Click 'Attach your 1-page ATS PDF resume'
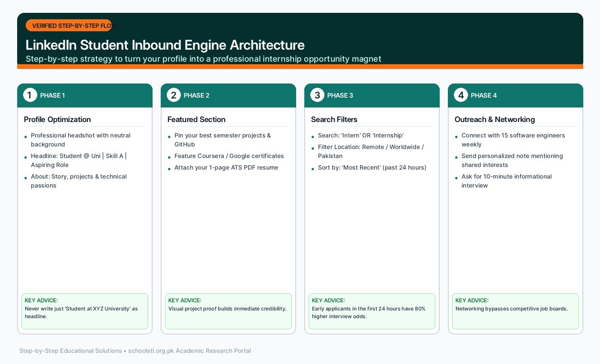 coord(226,167)
